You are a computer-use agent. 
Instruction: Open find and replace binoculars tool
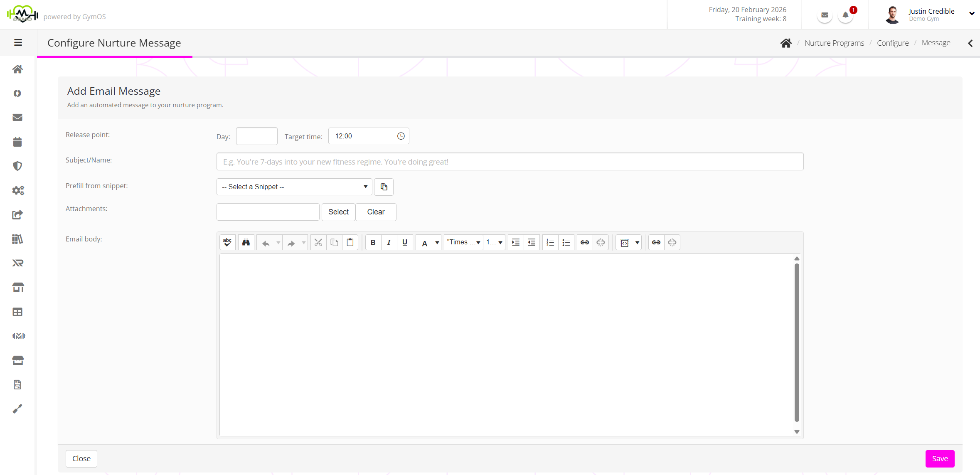(x=246, y=242)
